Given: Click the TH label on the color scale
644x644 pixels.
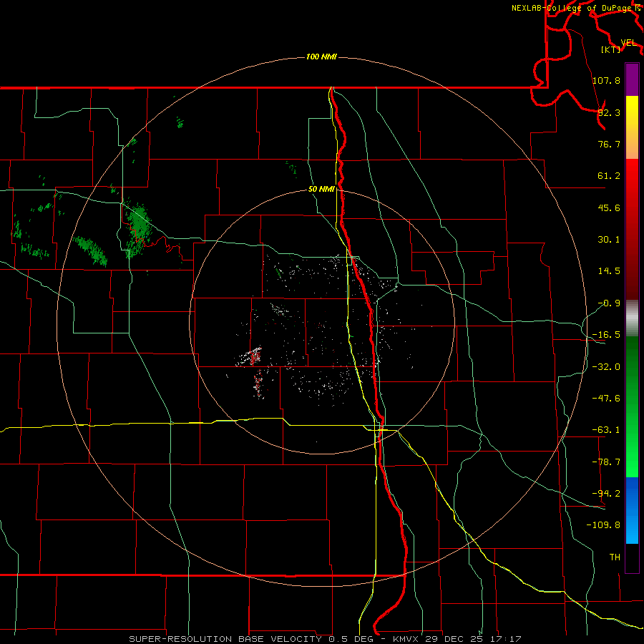Looking at the screenshot, I should point(615,557).
